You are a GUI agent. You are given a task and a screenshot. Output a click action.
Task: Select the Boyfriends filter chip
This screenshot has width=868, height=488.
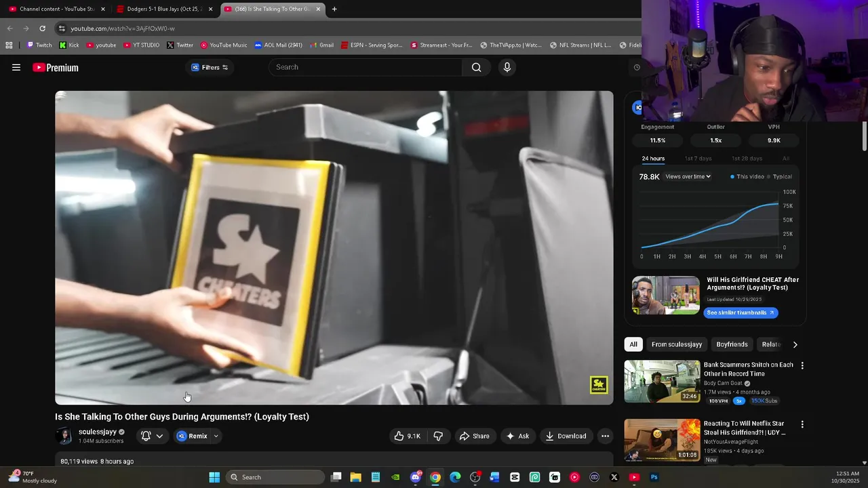[x=732, y=344]
